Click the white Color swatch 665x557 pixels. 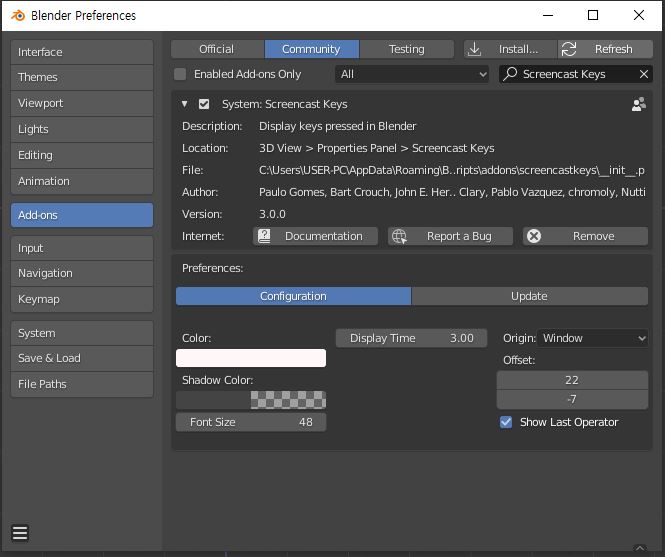tap(251, 358)
